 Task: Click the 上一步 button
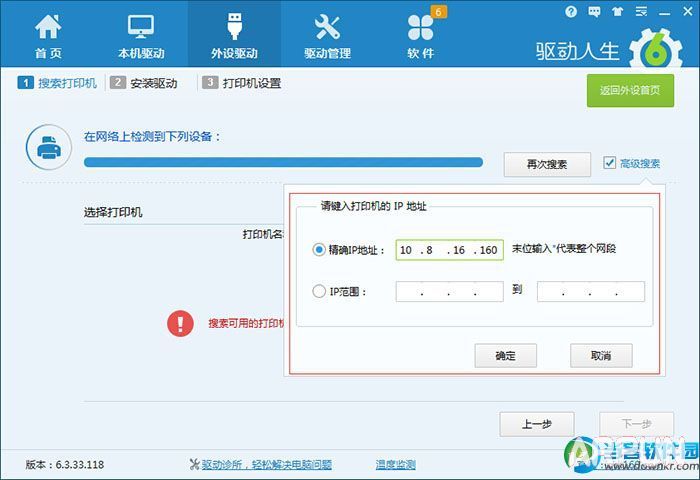537,424
